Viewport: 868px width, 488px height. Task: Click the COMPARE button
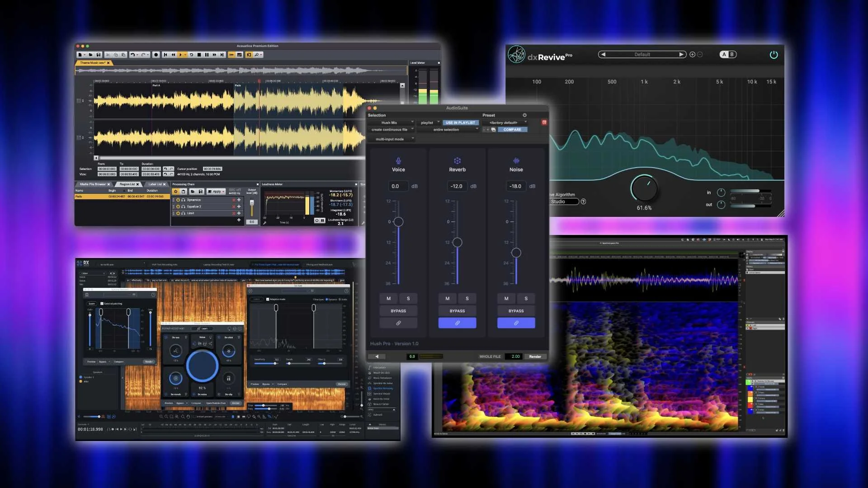[512, 130]
